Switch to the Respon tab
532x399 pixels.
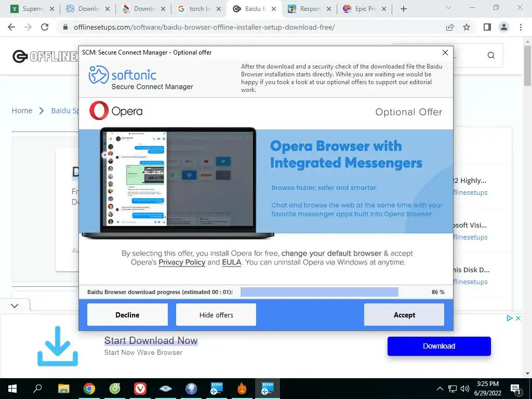click(309, 9)
